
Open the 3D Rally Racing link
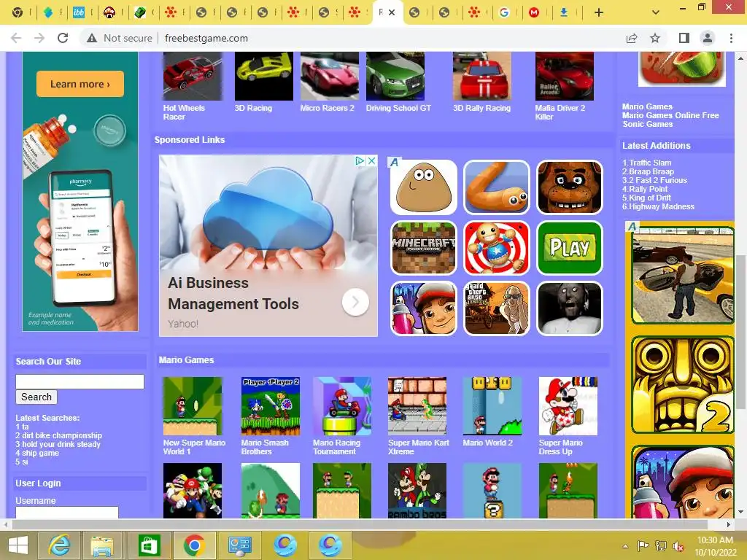coord(481,108)
